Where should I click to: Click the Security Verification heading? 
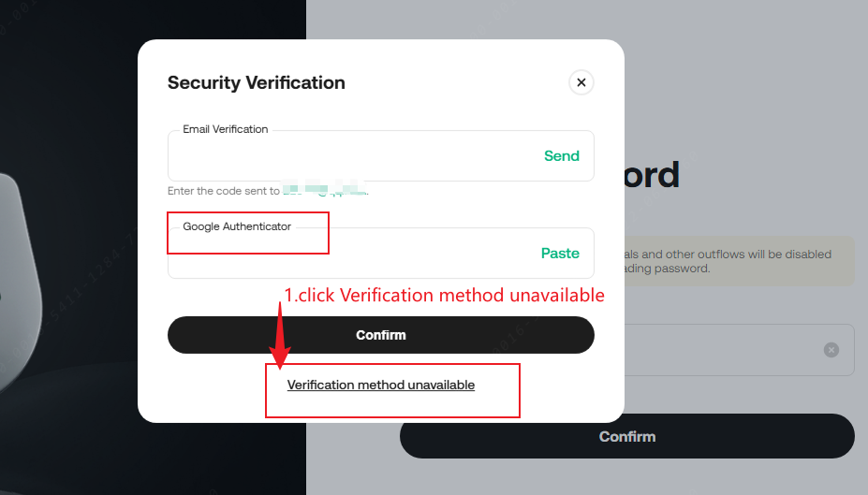point(256,82)
